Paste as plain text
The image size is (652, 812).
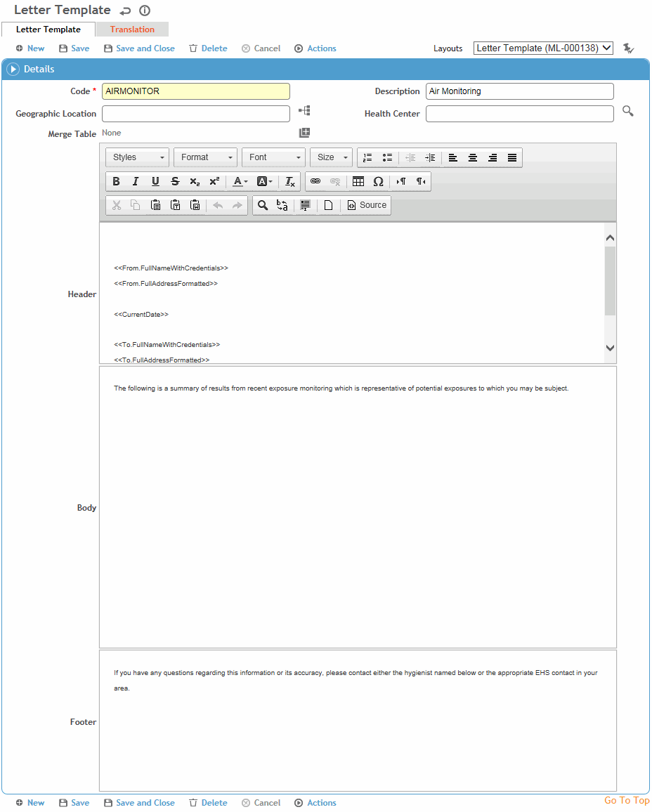pos(175,205)
